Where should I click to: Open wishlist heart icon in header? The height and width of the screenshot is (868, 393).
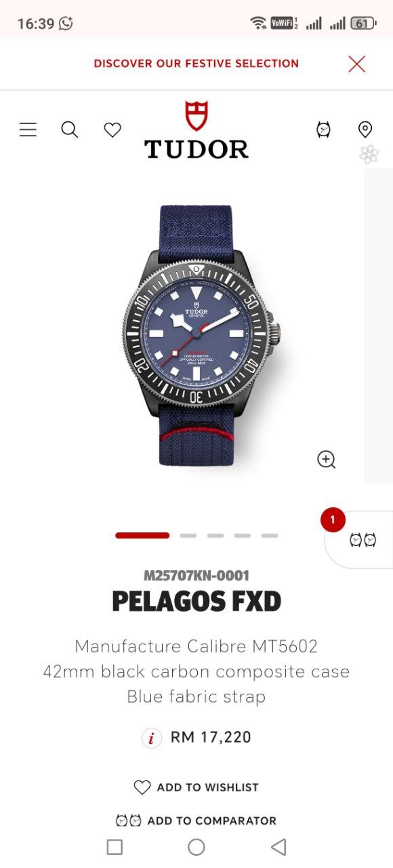pos(112,130)
